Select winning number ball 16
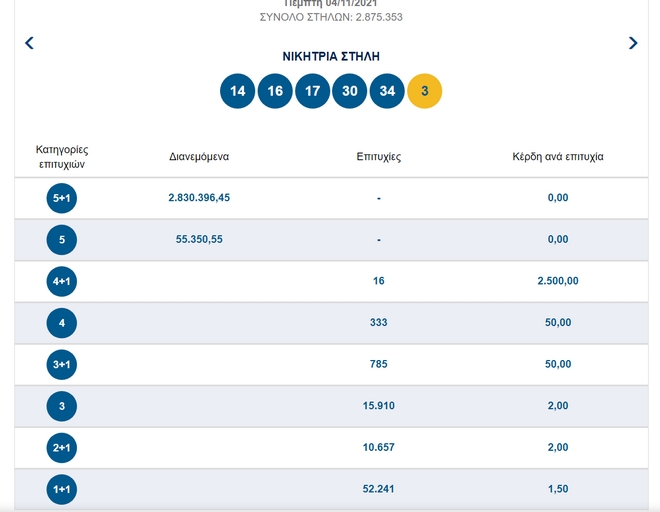660x512 pixels. [x=275, y=91]
